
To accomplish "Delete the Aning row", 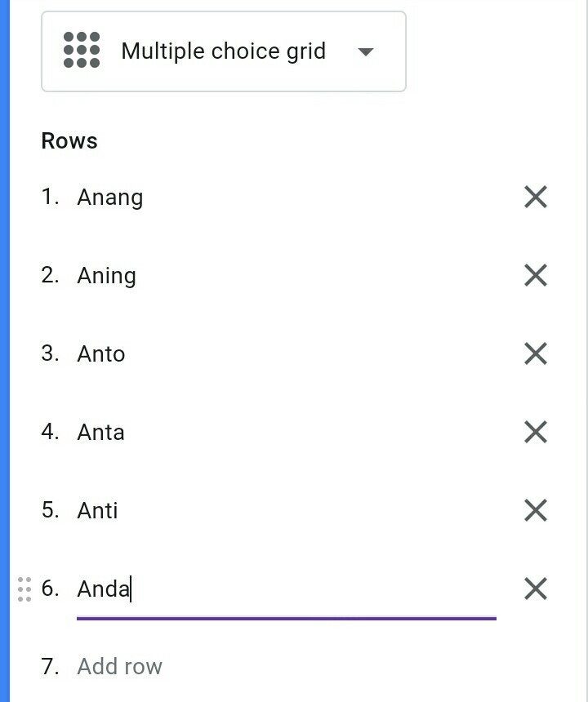I will pos(535,275).
